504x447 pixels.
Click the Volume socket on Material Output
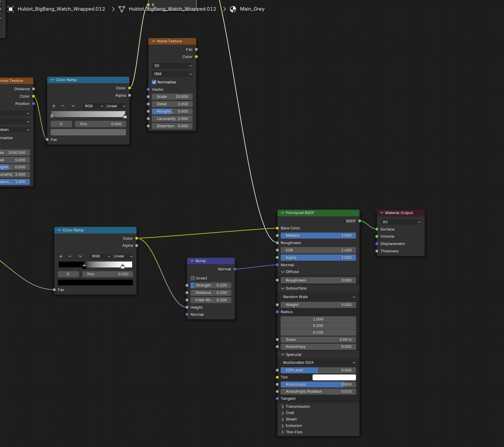[377, 236]
